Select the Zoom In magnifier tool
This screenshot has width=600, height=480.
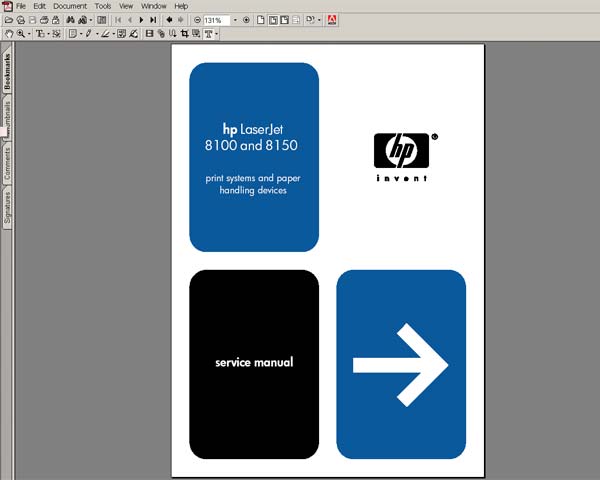point(21,34)
